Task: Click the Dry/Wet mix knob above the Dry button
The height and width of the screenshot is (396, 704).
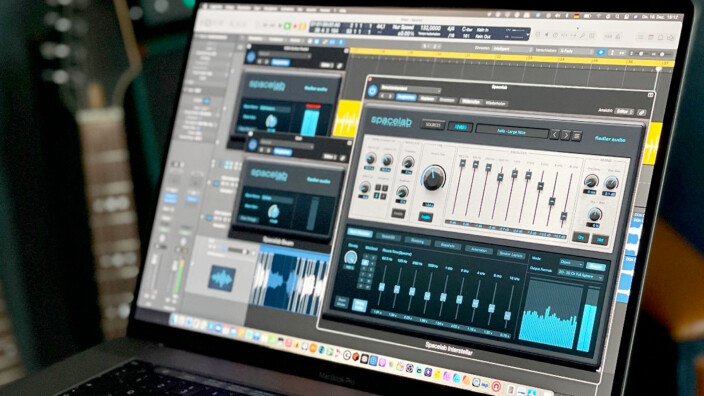Action: tap(595, 215)
